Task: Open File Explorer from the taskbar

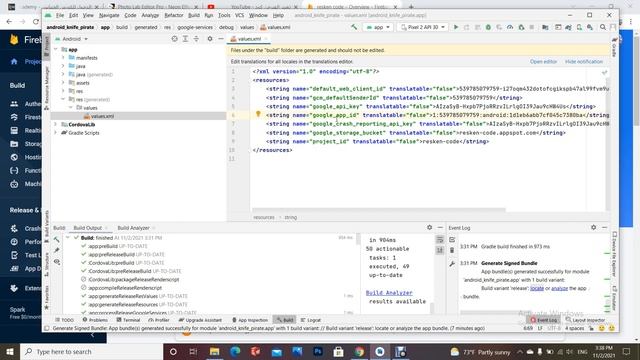Action: coord(214,351)
